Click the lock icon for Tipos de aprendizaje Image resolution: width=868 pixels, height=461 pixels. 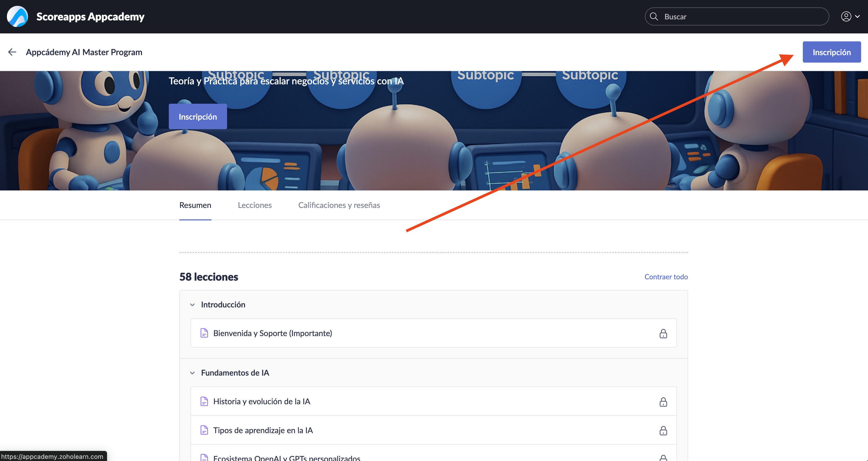tap(663, 431)
